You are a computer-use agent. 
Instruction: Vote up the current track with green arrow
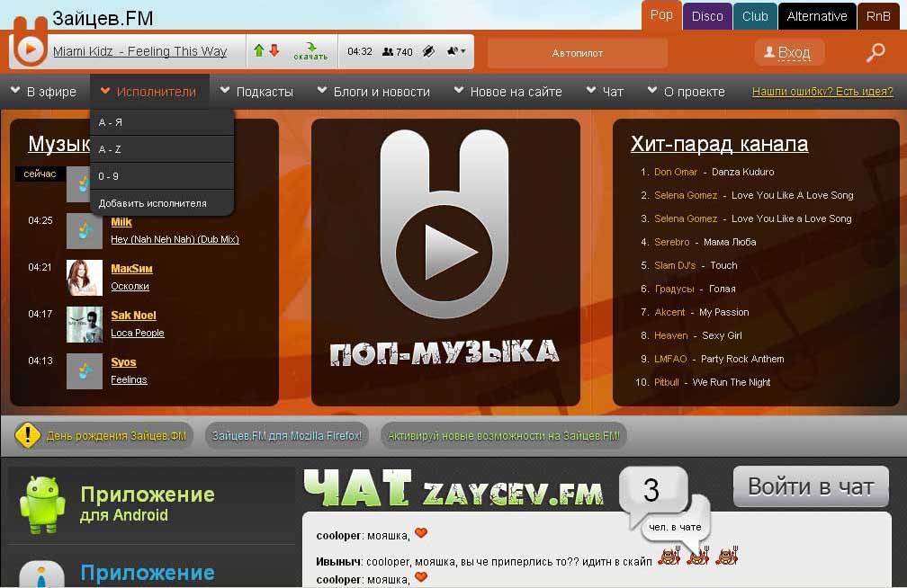(x=258, y=50)
